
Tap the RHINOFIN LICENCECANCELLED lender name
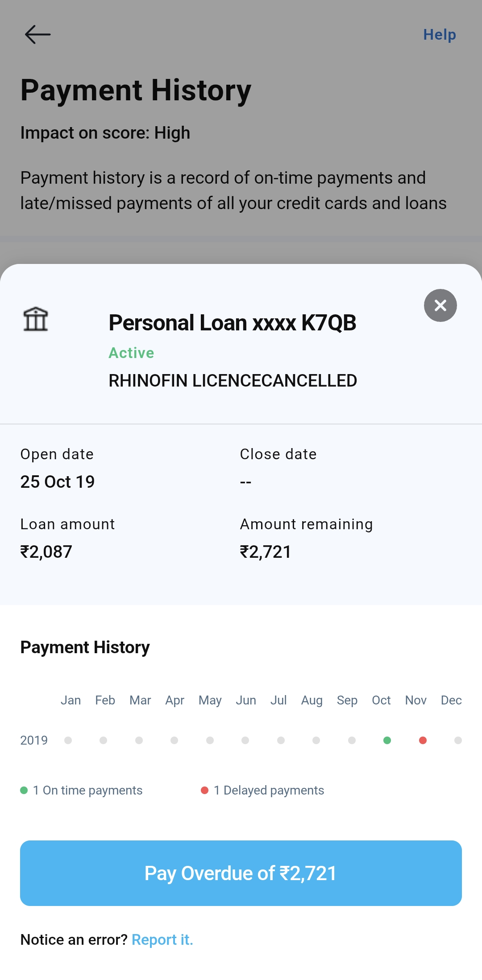233,381
